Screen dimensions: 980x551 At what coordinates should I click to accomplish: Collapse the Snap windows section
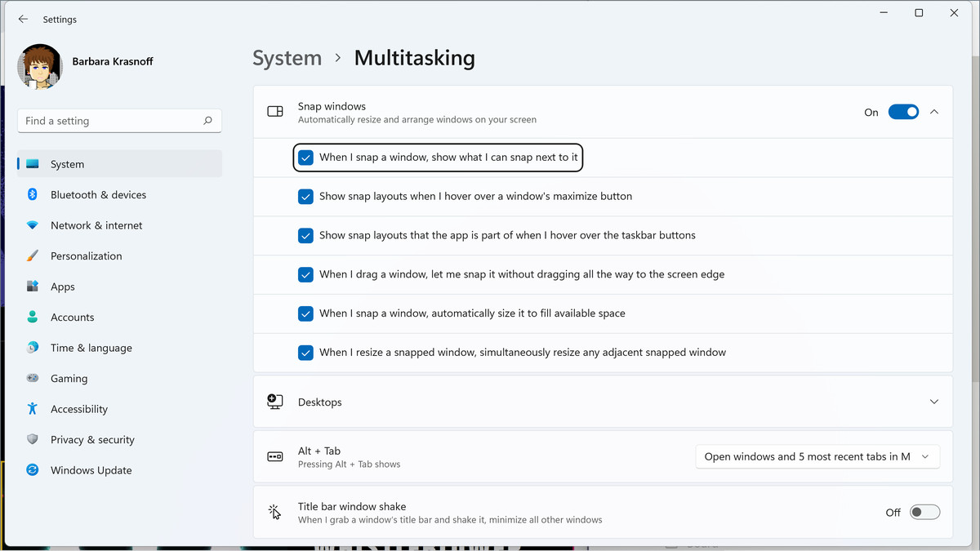934,112
